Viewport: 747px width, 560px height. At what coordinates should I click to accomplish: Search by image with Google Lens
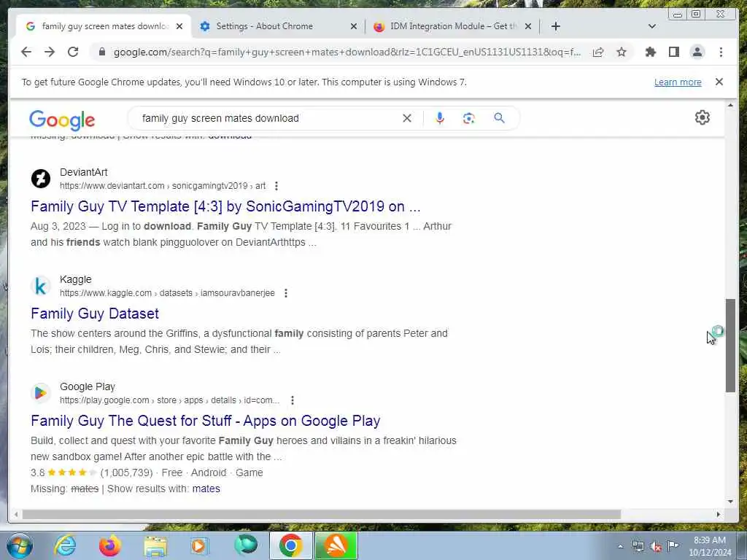tap(469, 118)
